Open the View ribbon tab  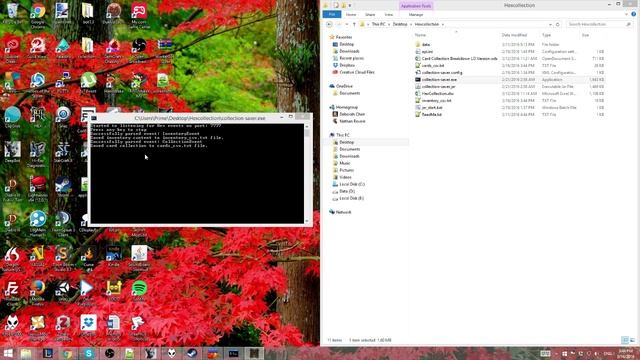389,15
